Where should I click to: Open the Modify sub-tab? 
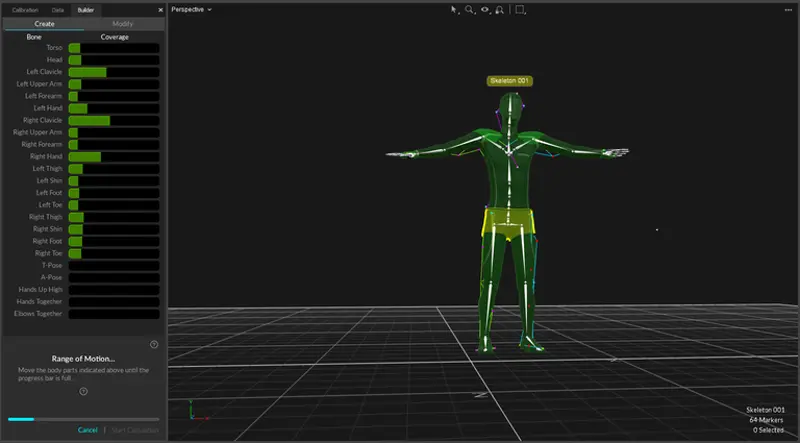pyautogui.click(x=122, y=23)
